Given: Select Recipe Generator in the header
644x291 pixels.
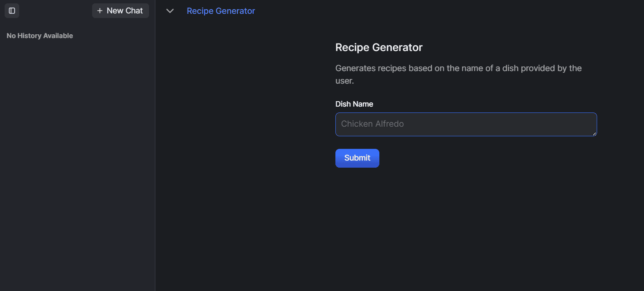Looking at the screenshot, I should 221,10.
